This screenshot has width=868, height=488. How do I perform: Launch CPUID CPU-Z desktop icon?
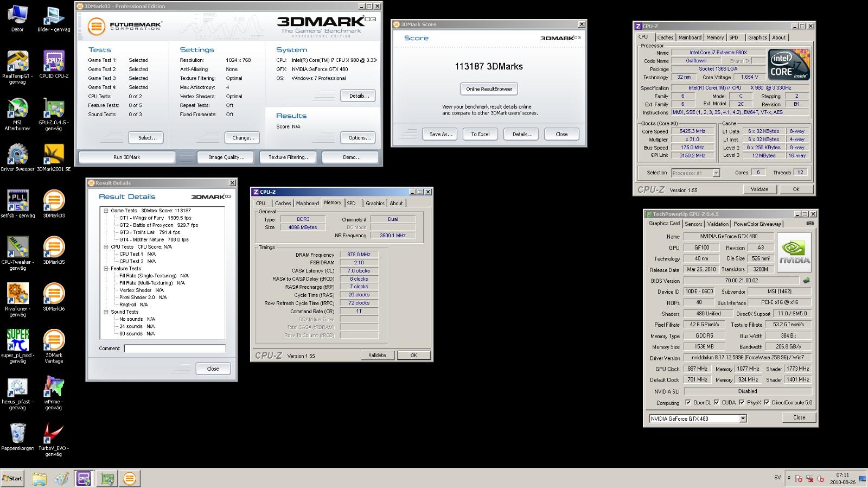(53, 65)
